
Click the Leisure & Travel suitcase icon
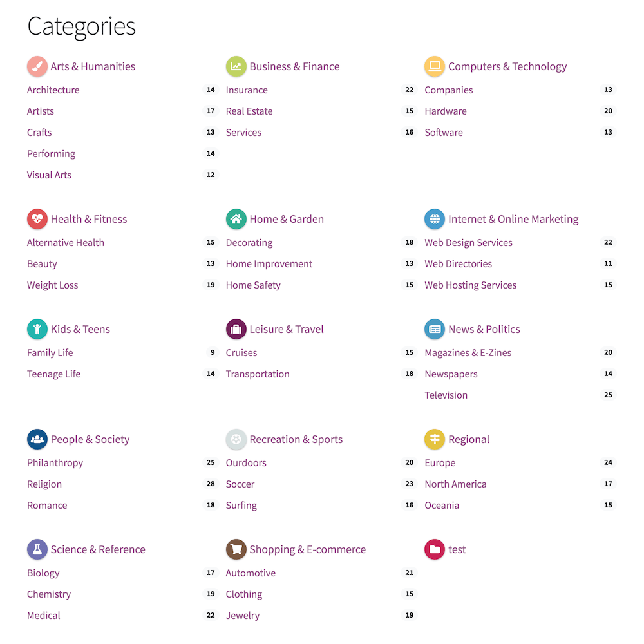236,329
